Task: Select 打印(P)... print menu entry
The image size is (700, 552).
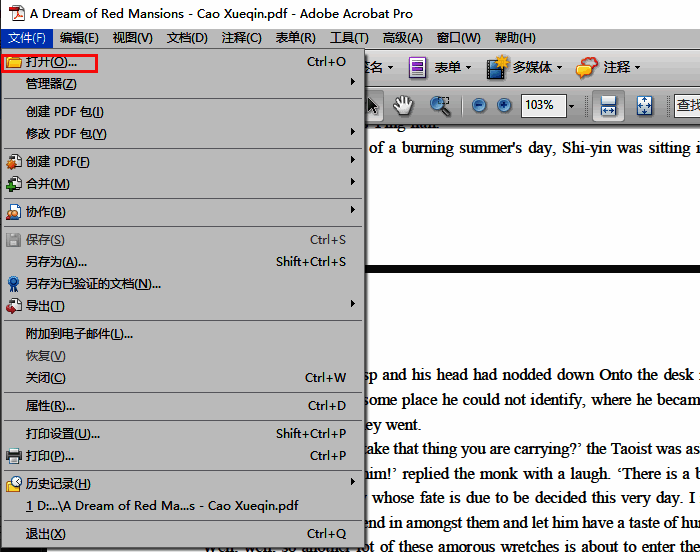Action: click(x=50, y=456)
